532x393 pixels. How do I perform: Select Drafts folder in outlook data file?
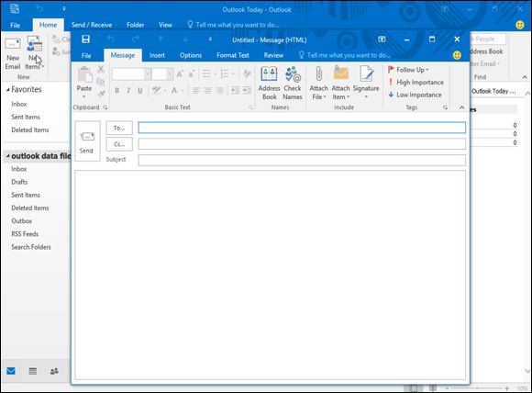click(19, 182)
